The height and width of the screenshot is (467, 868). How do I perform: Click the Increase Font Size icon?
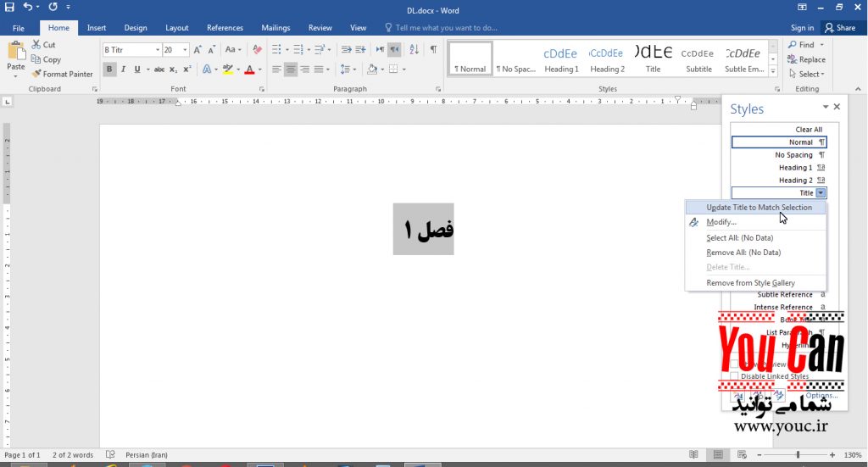pos(198,50)
